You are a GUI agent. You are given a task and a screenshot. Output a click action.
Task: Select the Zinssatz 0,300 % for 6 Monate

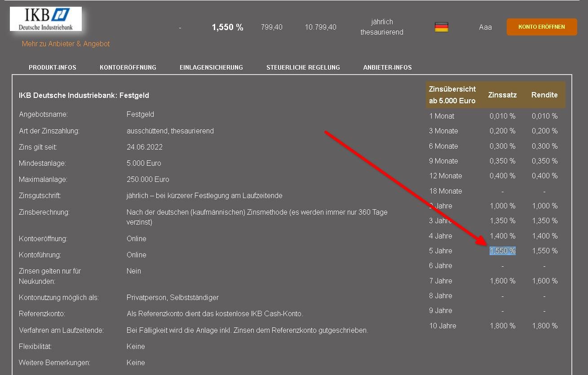tap(503, 146)
